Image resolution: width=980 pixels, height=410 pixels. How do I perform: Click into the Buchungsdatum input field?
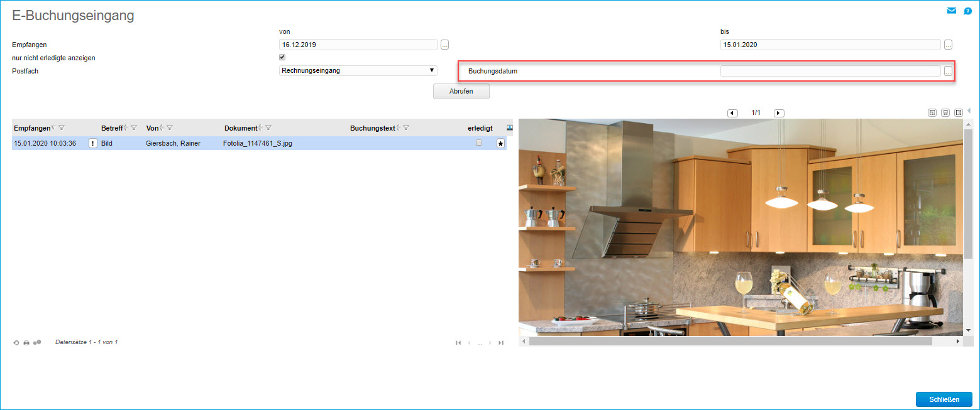click(830, 72)
